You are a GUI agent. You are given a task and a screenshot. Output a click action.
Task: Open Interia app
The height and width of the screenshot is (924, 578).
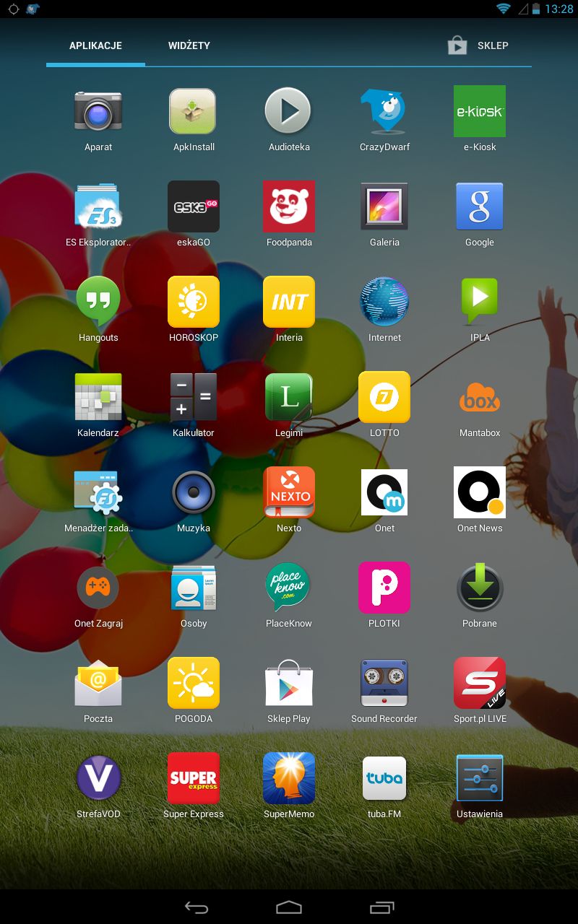point(289,302)
